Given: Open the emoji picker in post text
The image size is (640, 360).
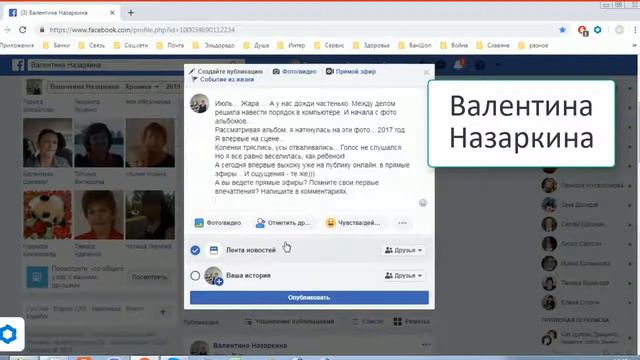Looking at the screenshot, I should coord(423,203).
